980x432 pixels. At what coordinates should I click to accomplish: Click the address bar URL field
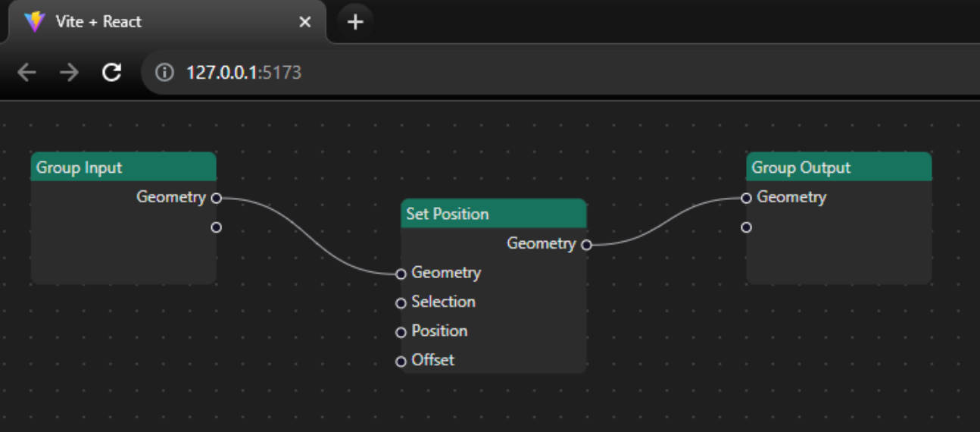click(x=530, y=73)
